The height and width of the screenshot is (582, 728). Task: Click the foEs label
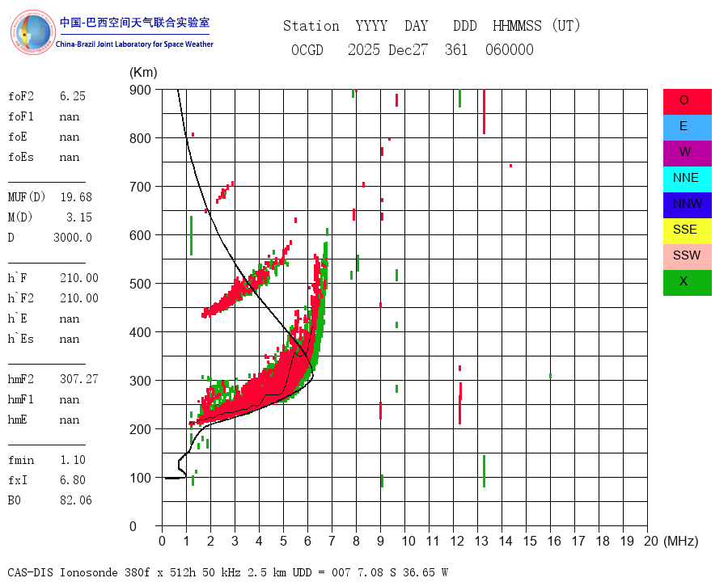[x=21, y=157]
